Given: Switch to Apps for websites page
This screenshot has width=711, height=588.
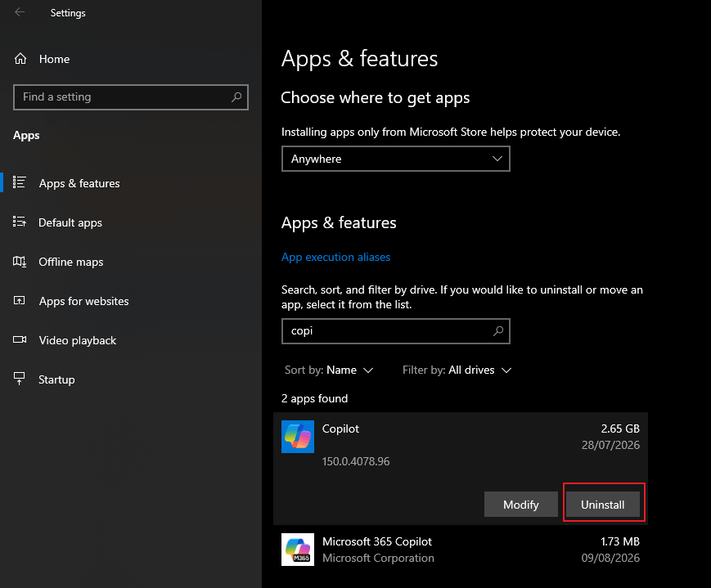Looking at the screenshot, I should coord(84,301).
